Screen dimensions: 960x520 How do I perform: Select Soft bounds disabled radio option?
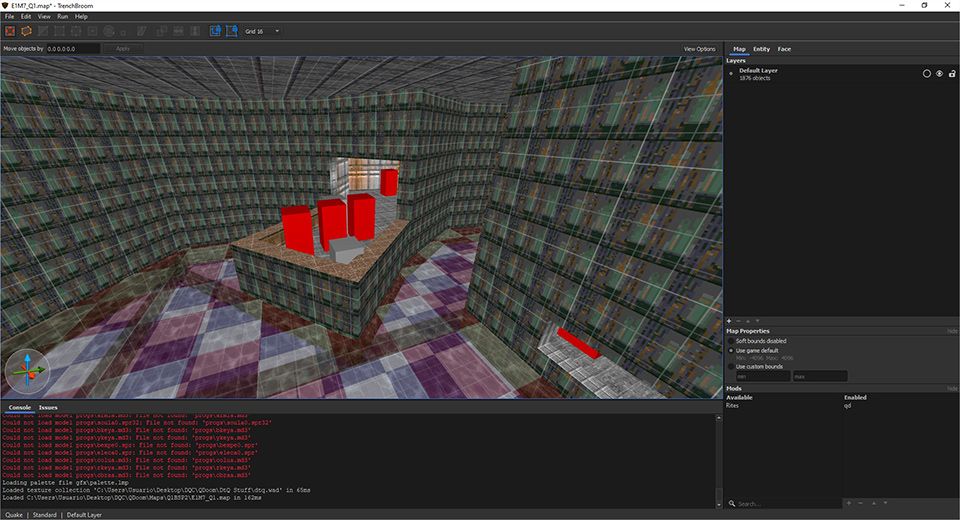pyautogui.click(x=731, y=341)
